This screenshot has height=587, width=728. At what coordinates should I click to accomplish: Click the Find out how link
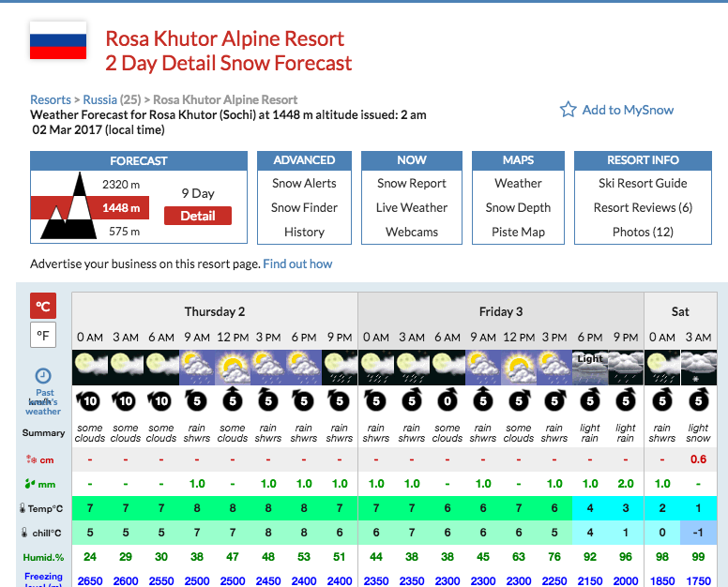pyautogui.click(x=297, y=263)
